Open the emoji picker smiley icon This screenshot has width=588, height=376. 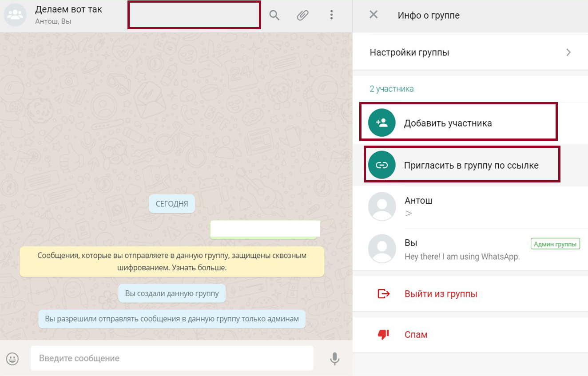12,358
